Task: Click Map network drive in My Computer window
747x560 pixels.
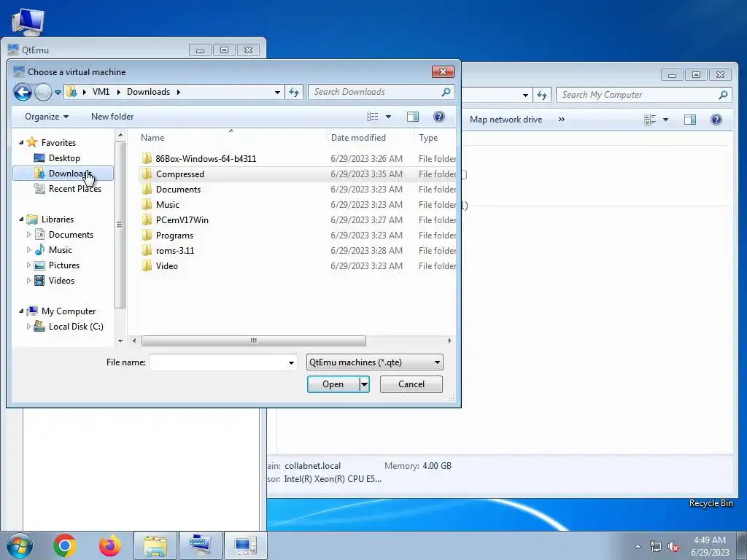Action: pos(506,120)
